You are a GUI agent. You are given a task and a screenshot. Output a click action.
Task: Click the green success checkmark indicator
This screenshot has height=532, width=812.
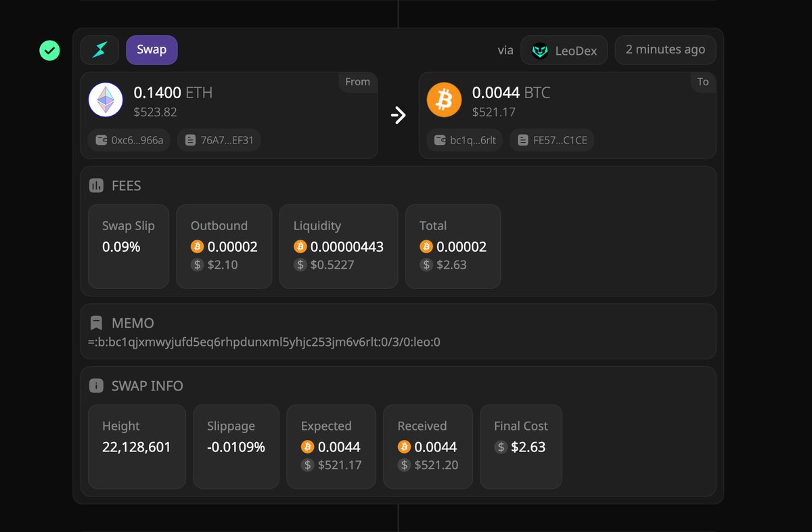point(49,50)
